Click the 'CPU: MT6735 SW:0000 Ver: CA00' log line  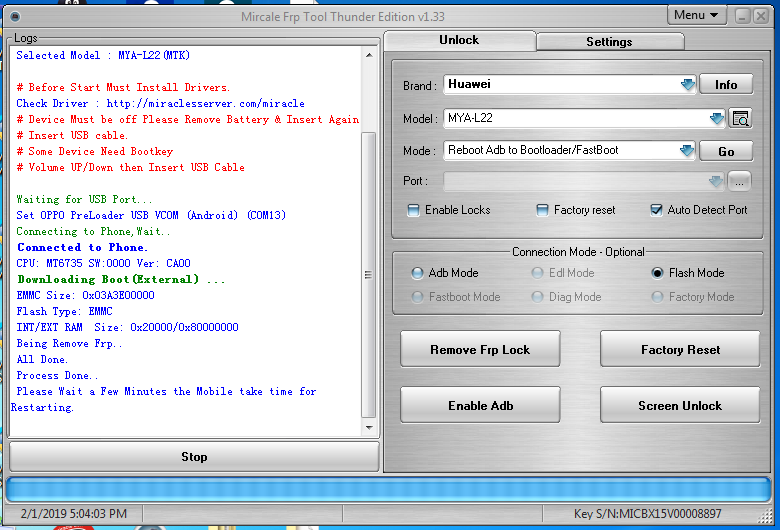click(103, 263)
